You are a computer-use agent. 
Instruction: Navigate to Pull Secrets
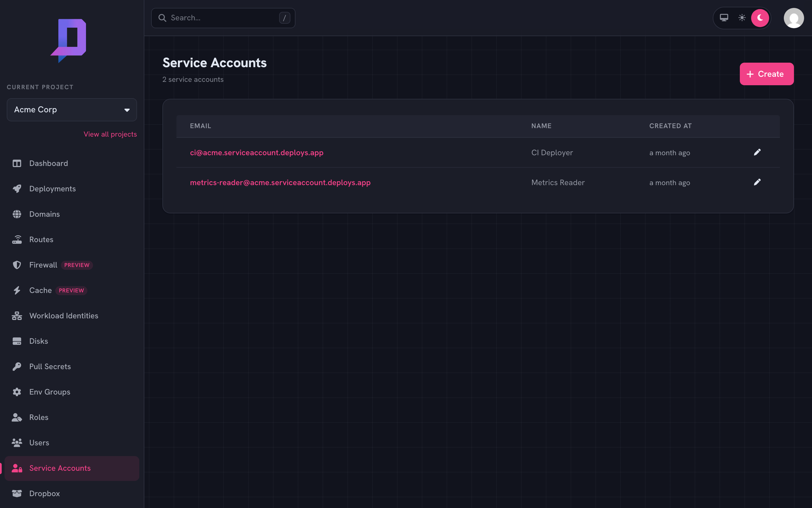pyautogui.click(x=72, y=367)
